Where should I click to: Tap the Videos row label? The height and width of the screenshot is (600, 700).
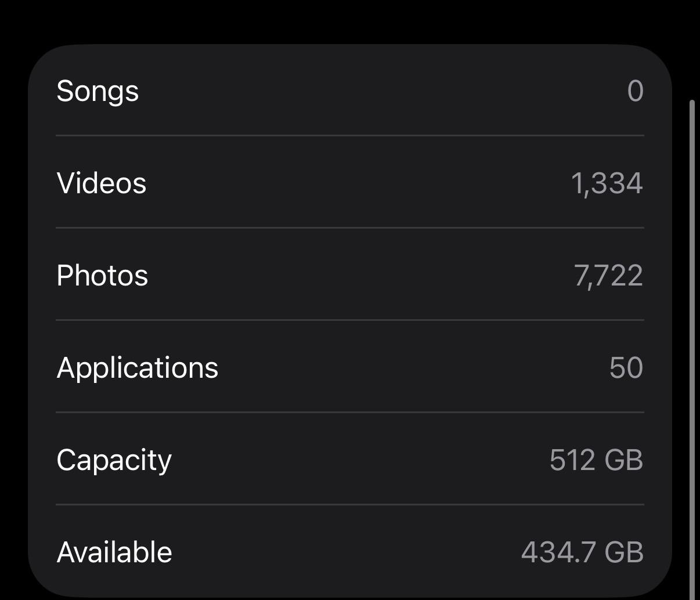(x=102, y=183)
